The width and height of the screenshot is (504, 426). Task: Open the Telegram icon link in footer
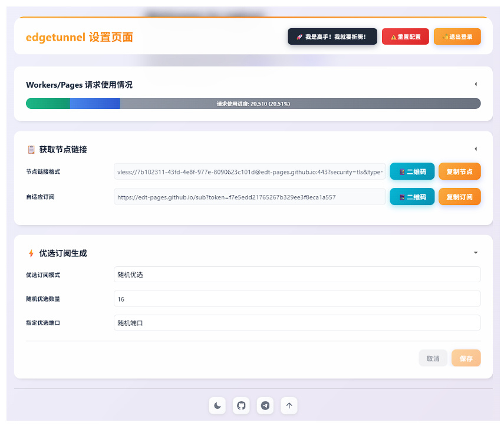265,406
